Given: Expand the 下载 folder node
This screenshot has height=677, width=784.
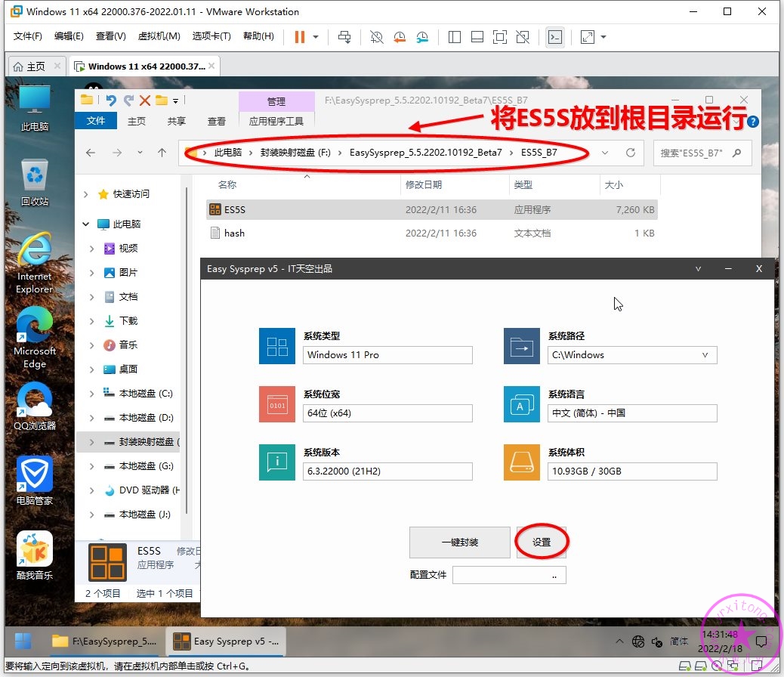Looking at the screenshot, I should (91, 320).
